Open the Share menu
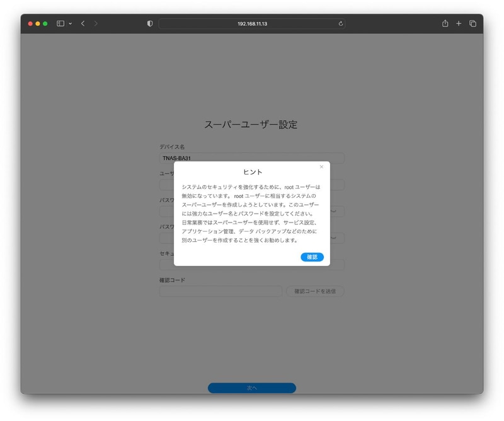The image size is (504, 421). pyautogui.click(x=445, y=23)
